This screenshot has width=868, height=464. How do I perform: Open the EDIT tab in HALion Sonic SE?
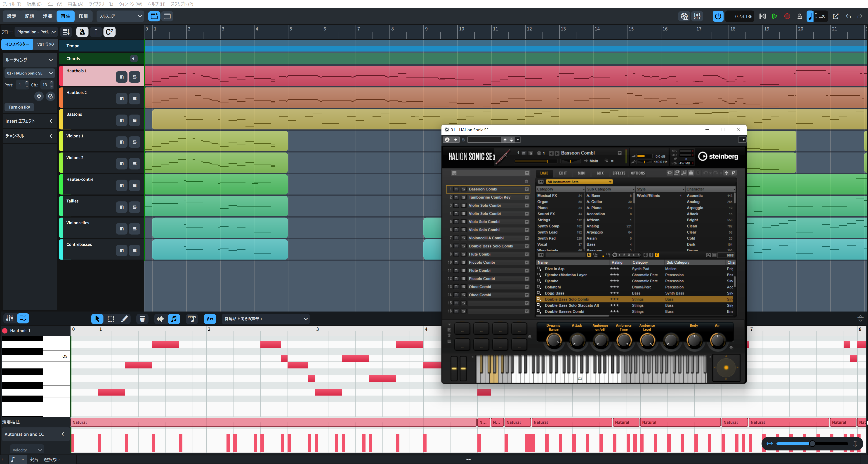(x=563, y=173)
